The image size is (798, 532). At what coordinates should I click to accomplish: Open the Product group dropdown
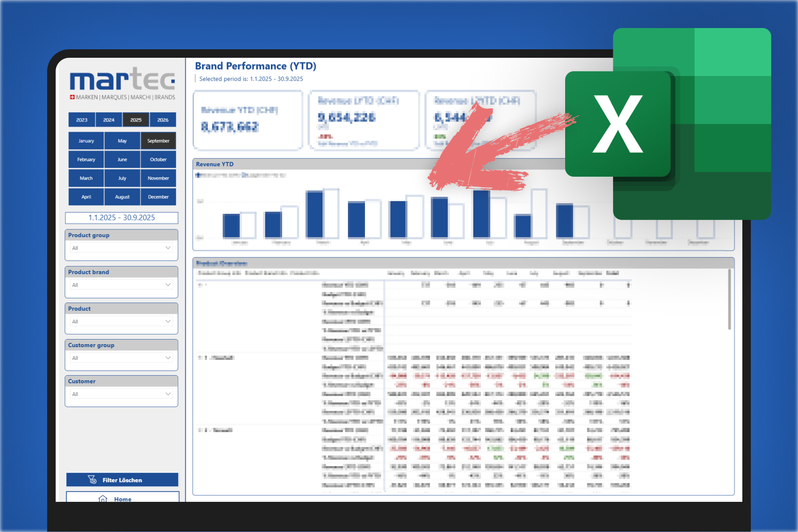(x=122, y=248)
